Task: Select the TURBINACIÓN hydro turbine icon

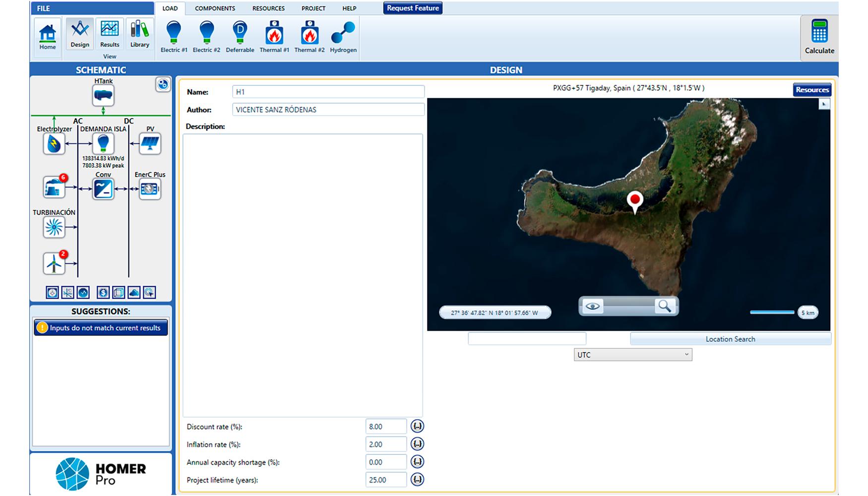Action: pyautogui.click(x=54, y=228)
